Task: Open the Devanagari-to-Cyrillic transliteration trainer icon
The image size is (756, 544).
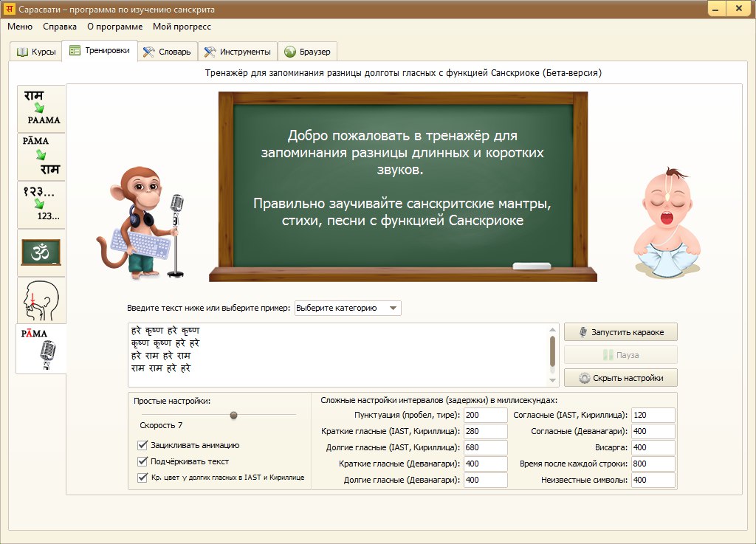Action: pos(41,109)
